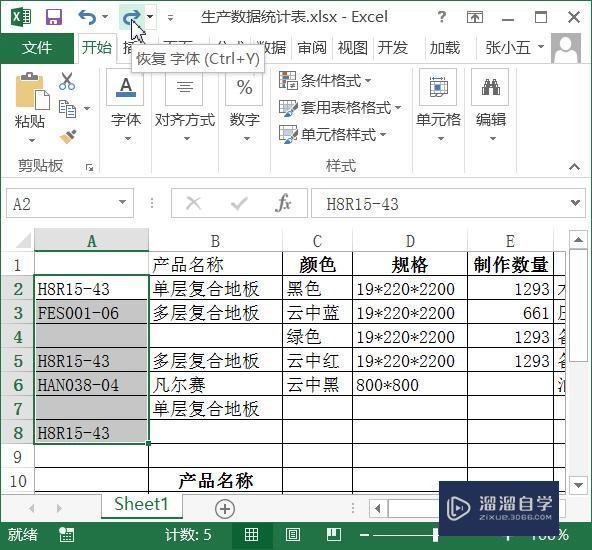Viewport: 592px width, 550px height.
Task: Switch to the 开发 ribbon tab
Action: coord(393,48)
